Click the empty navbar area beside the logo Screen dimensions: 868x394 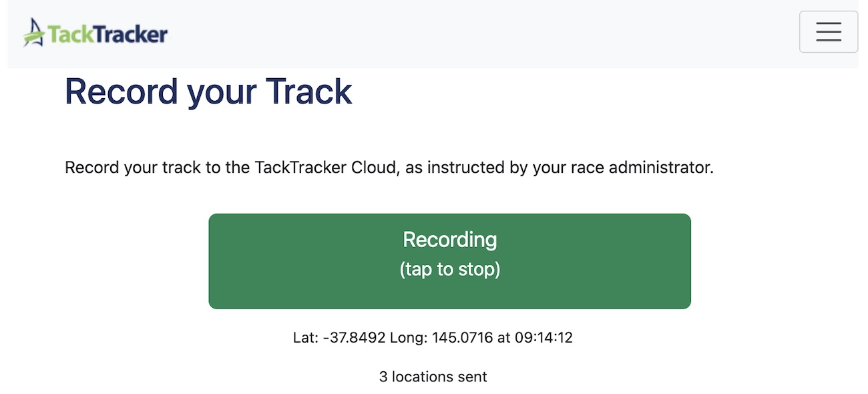pyautogui.click(x=467, y=33)
